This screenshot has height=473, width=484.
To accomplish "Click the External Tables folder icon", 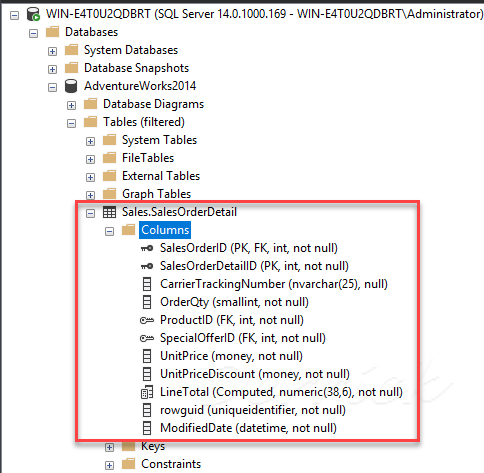I will click(x=109, y=176).
